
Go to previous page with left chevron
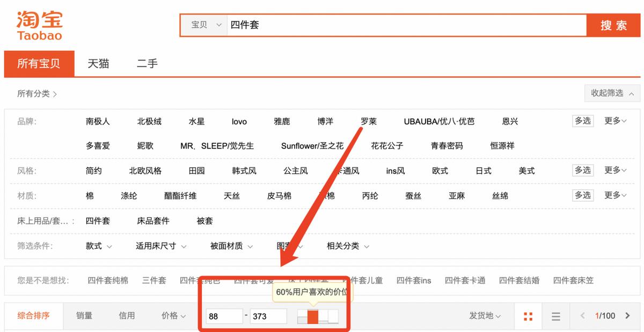[x=582, y=316]
